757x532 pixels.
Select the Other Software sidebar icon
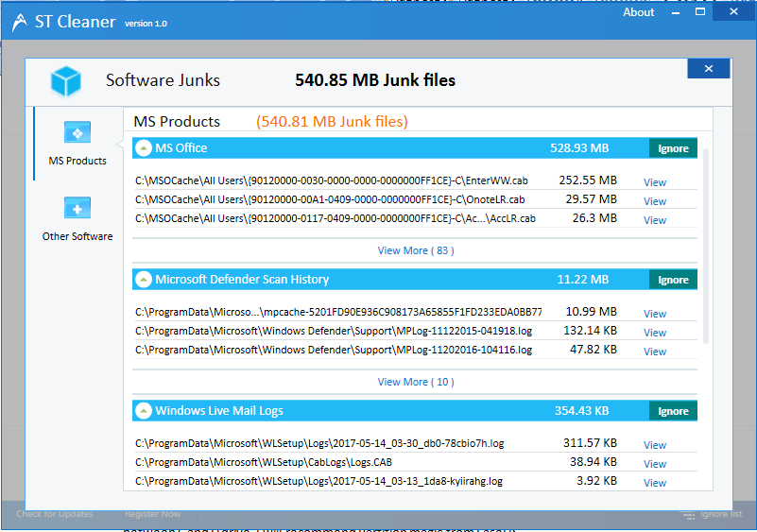[x=77, y=208]
